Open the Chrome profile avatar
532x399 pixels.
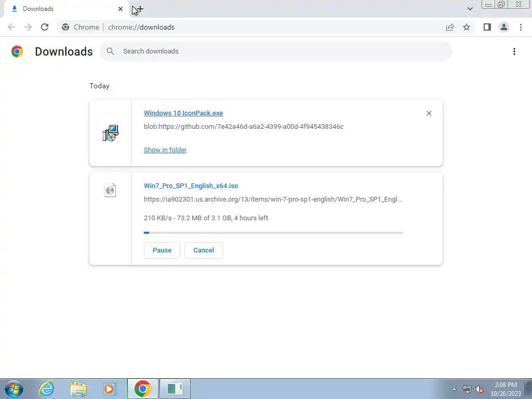pos(504,27)
